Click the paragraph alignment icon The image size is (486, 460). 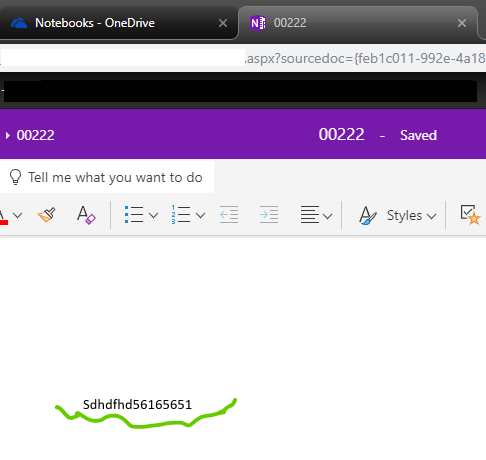point(310,215)
